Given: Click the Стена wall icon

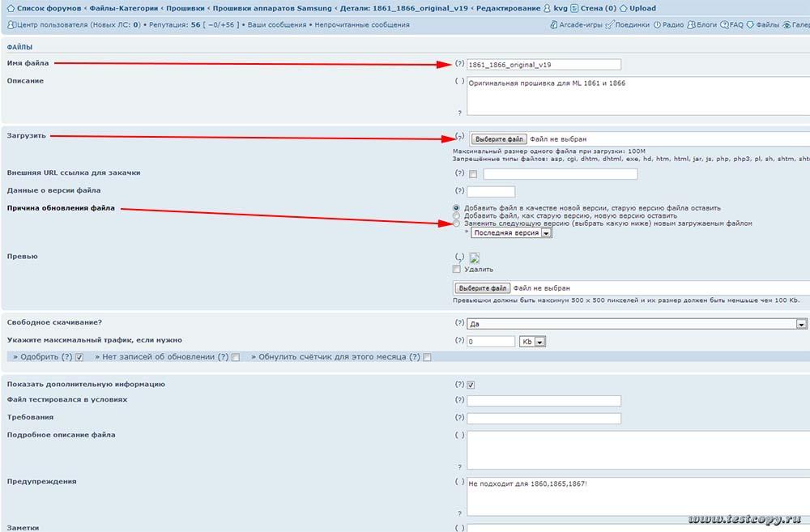Looking at the screenshot, I should (x=574, y=8).
